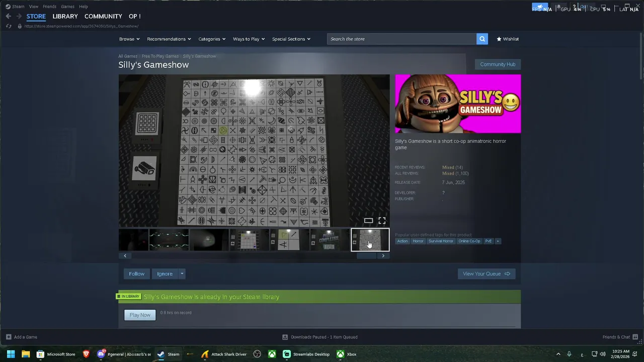The width and height of the screenshot is (644, 362).
Task: Switch to Discord #general window
Action: point(124,354)
